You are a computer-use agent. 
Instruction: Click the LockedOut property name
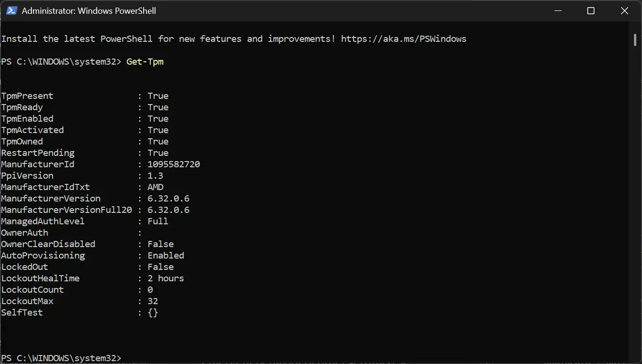(24, 267)
